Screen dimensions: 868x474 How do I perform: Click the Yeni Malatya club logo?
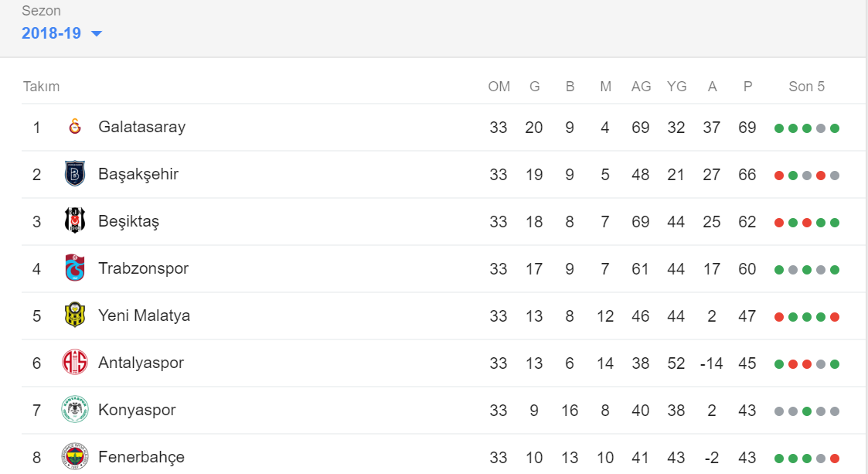(75, 315)
